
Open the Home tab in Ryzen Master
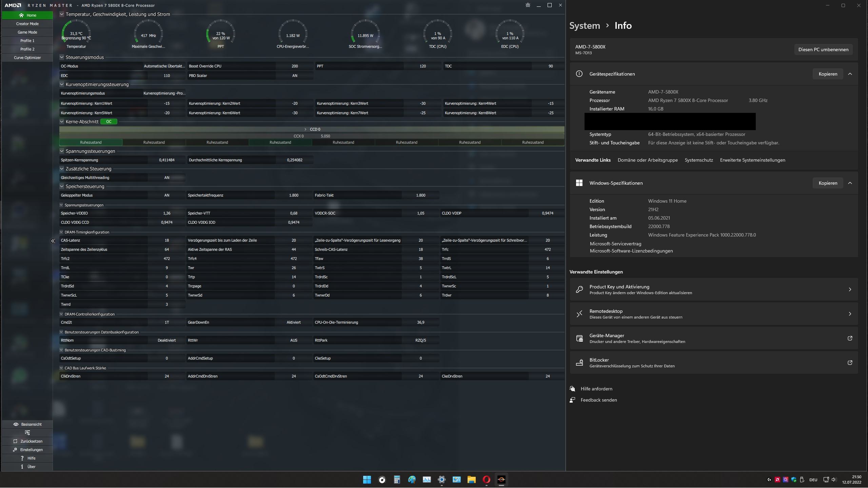click(27, 15)
